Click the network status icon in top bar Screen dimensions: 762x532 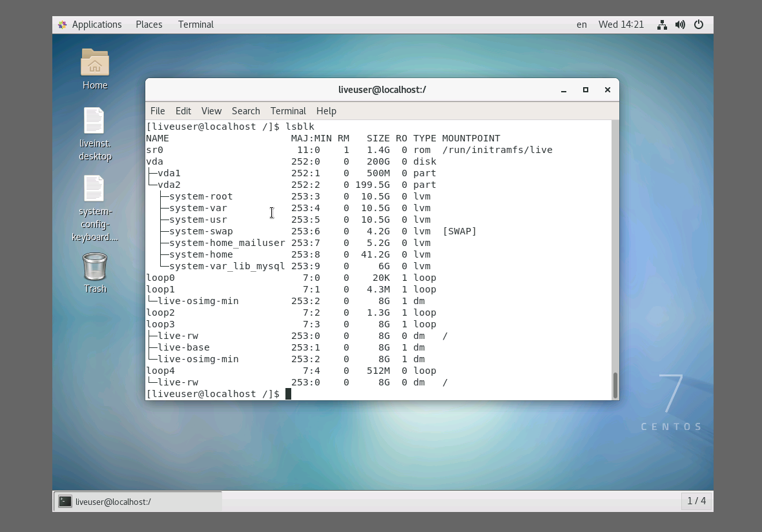[x=662, y=24]
